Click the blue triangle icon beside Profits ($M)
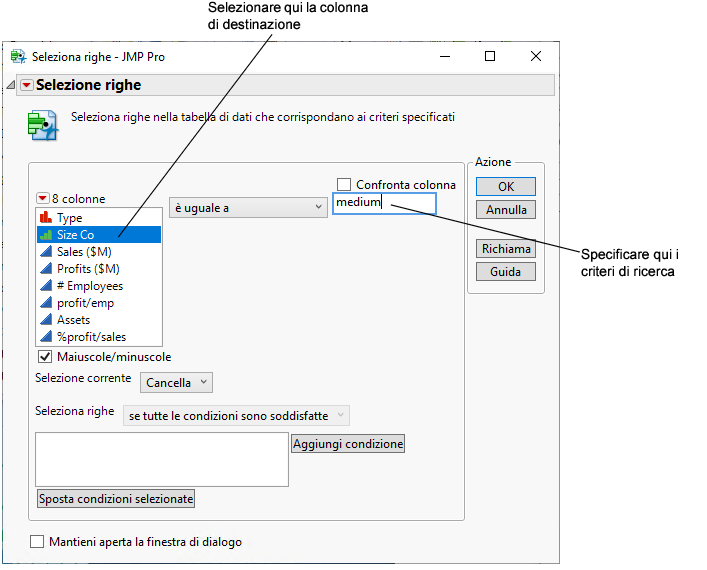707x570 pixels. click(46, 268)
